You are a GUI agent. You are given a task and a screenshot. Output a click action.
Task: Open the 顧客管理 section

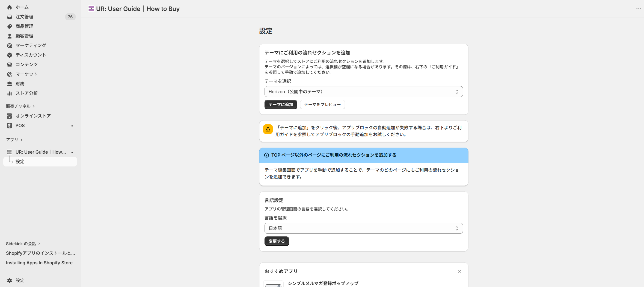pos(25,36)
